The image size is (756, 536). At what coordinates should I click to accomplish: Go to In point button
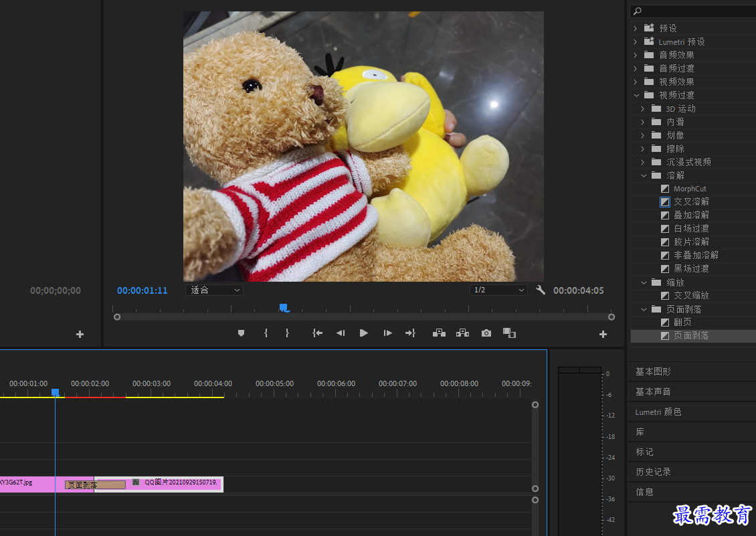317,333
